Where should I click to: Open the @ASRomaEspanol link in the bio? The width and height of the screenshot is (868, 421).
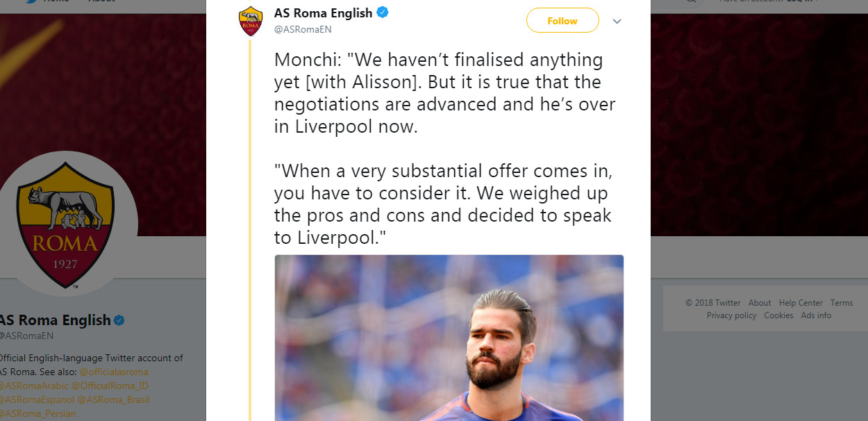(x=35, y=399)
